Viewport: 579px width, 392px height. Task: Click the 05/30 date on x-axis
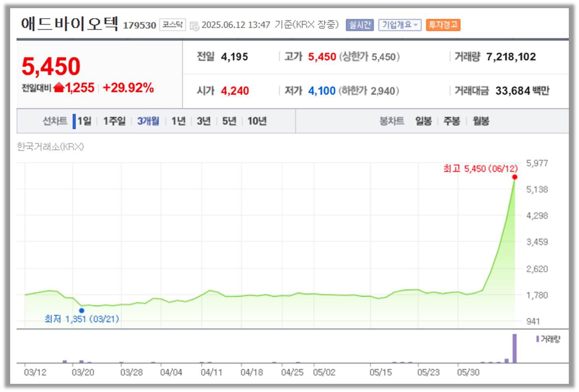coord(468,372)
